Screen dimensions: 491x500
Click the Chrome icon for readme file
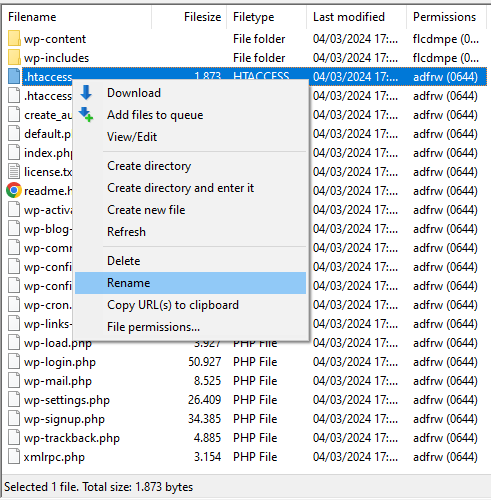pyautogui.click(x=14, y=190)
